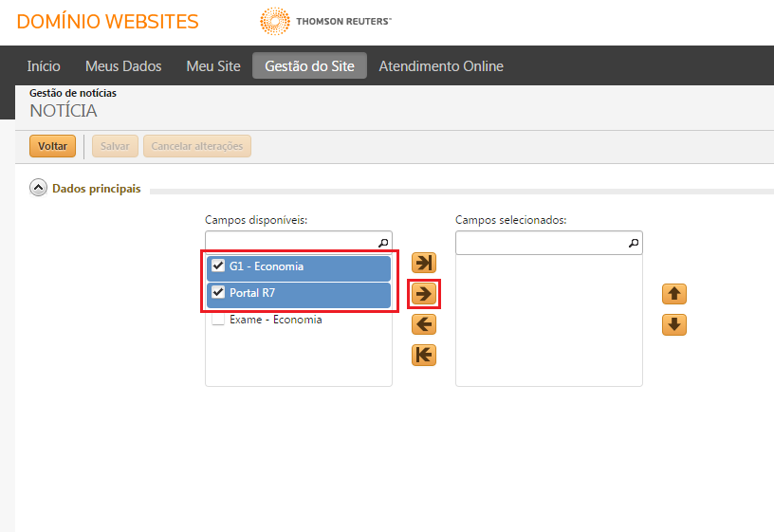774x532 pixels.
Task: Click the Cancelar alterações button
Action: (x=197, y=146)
